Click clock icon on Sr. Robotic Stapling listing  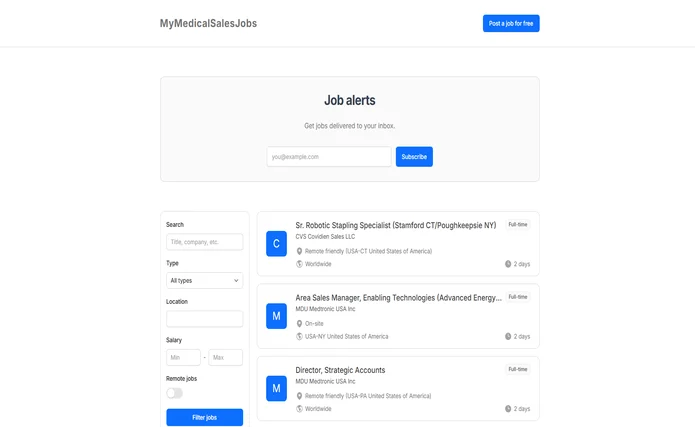click(508, 264)
